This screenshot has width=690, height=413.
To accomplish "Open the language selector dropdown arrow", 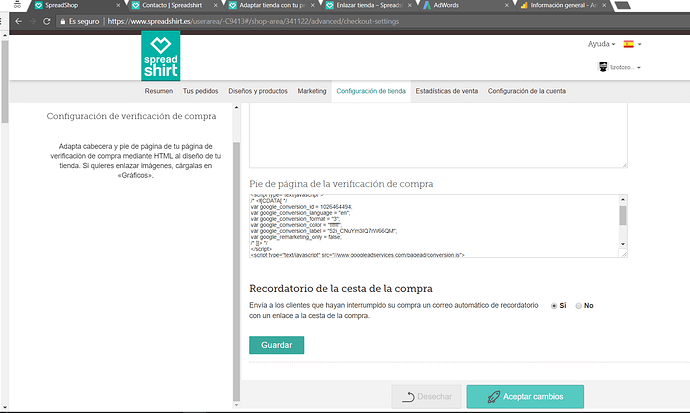I will click(x=639, y=44).
